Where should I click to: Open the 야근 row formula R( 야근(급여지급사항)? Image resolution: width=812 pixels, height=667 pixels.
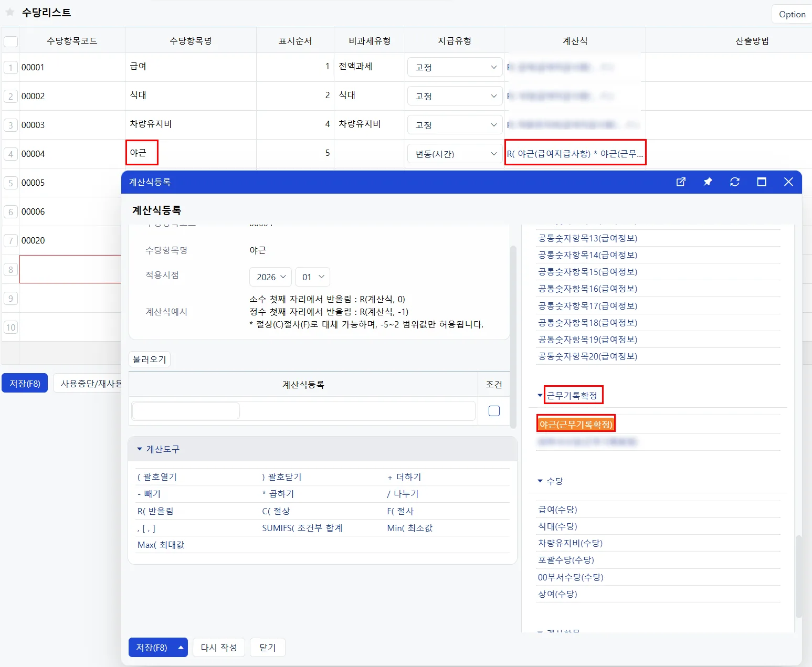click(575, 154)
